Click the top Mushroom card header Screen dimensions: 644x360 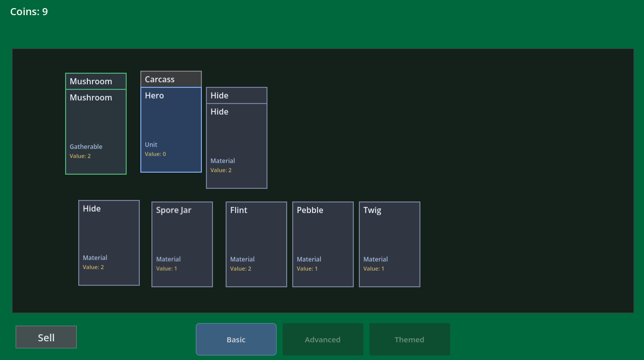[96, 81]
